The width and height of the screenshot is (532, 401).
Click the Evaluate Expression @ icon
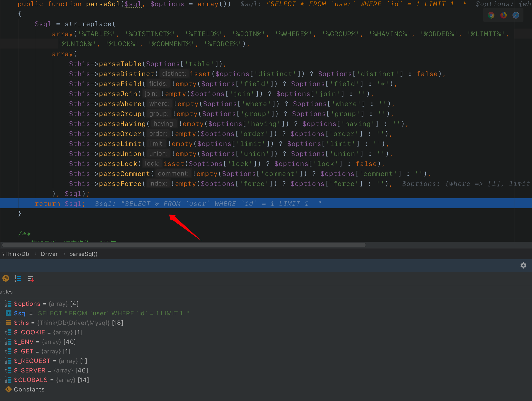pyautogui.click(x=5, y=278)
